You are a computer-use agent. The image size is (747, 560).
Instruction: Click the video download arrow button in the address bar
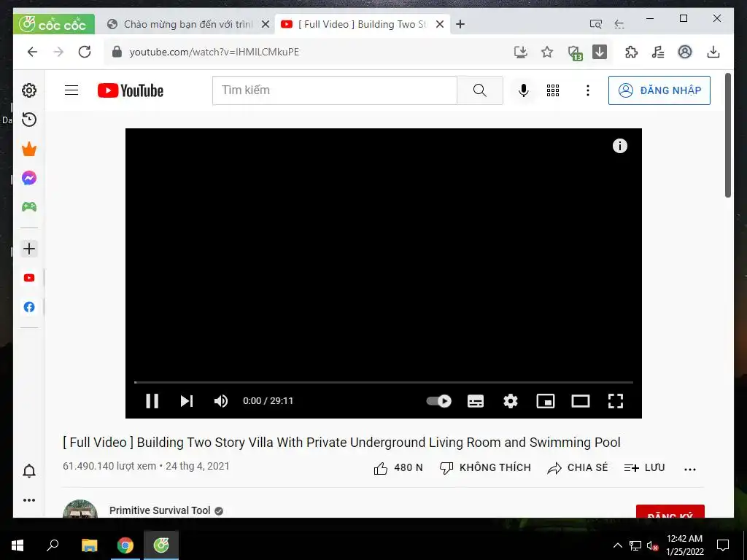[600, 52]
